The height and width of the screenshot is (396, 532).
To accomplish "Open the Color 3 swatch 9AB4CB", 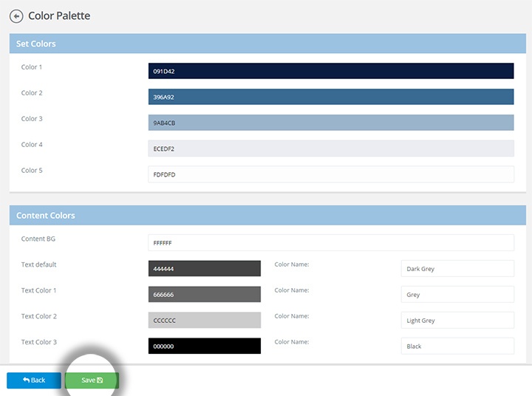I will [331, 123].
